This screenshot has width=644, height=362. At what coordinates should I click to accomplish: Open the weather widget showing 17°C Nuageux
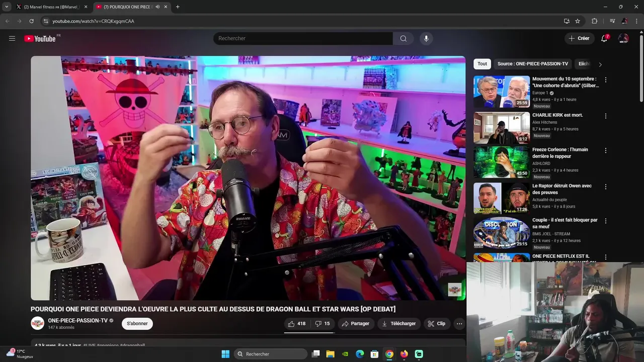(20, 353)
